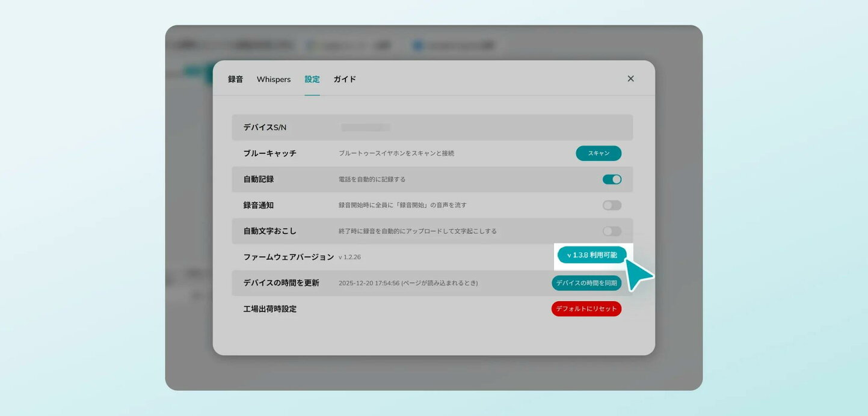
Task: Switch to the ガイド tab
Action: click(x=344, y=79)
